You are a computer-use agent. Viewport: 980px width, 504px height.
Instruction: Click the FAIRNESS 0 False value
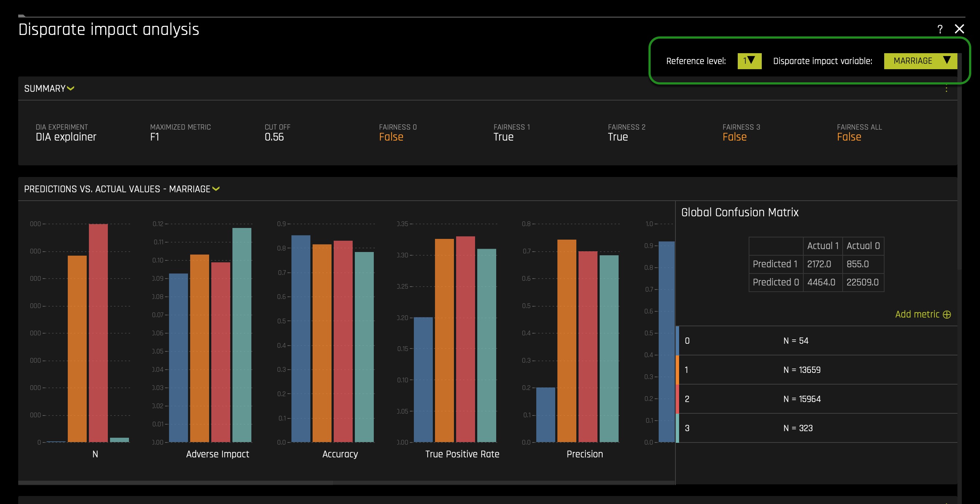391,137
